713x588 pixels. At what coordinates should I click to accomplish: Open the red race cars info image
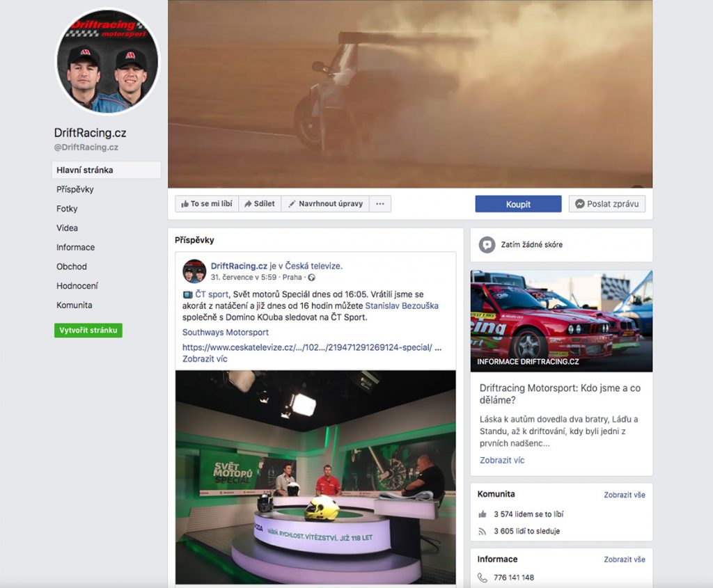[562, 321]
